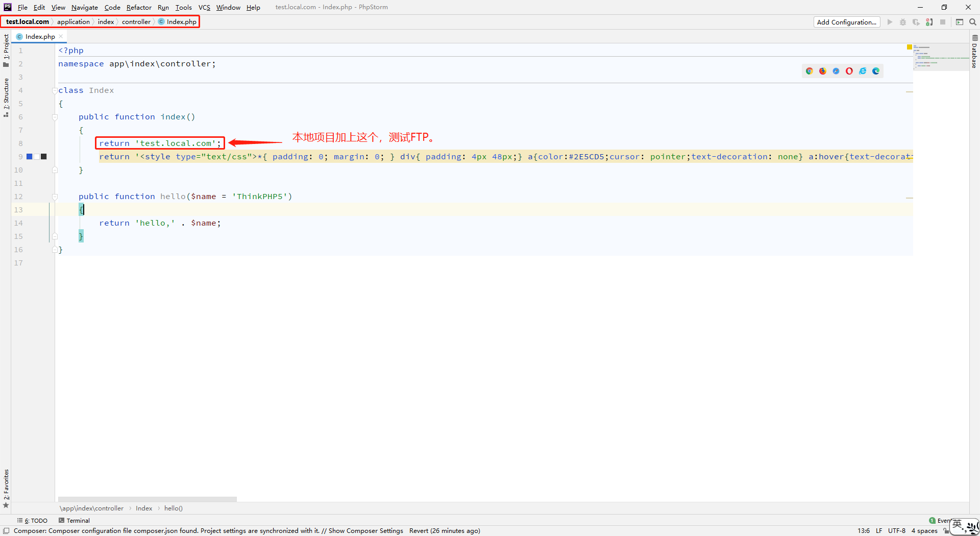Open the Navigate menu
The image size is (980, 536).
(x=85, y=7)
